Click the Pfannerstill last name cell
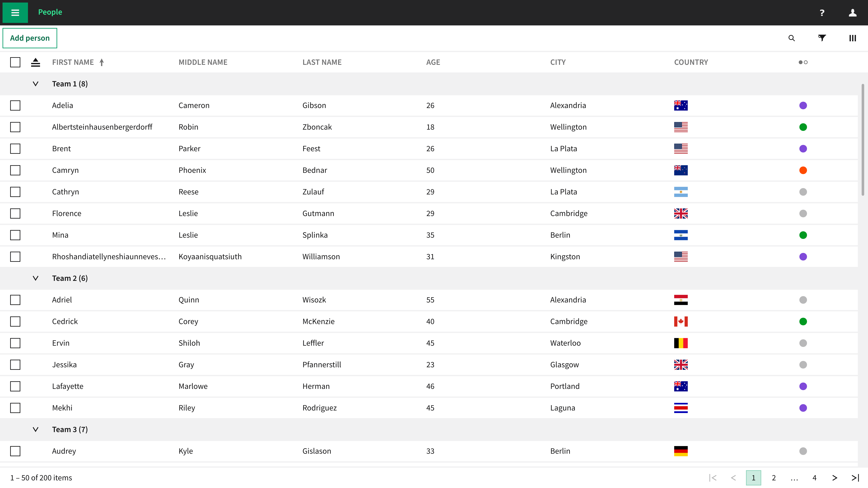The image size is (868, 488). (322, 365)
